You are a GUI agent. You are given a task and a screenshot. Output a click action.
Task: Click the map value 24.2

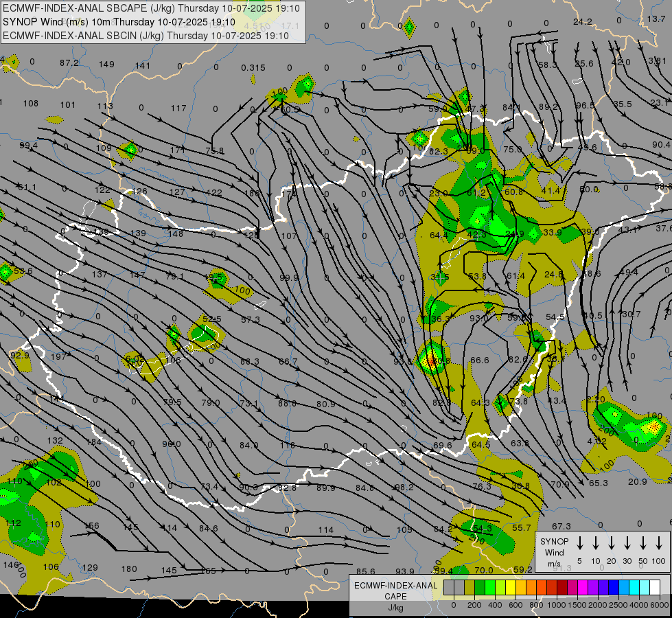point(583,22)
